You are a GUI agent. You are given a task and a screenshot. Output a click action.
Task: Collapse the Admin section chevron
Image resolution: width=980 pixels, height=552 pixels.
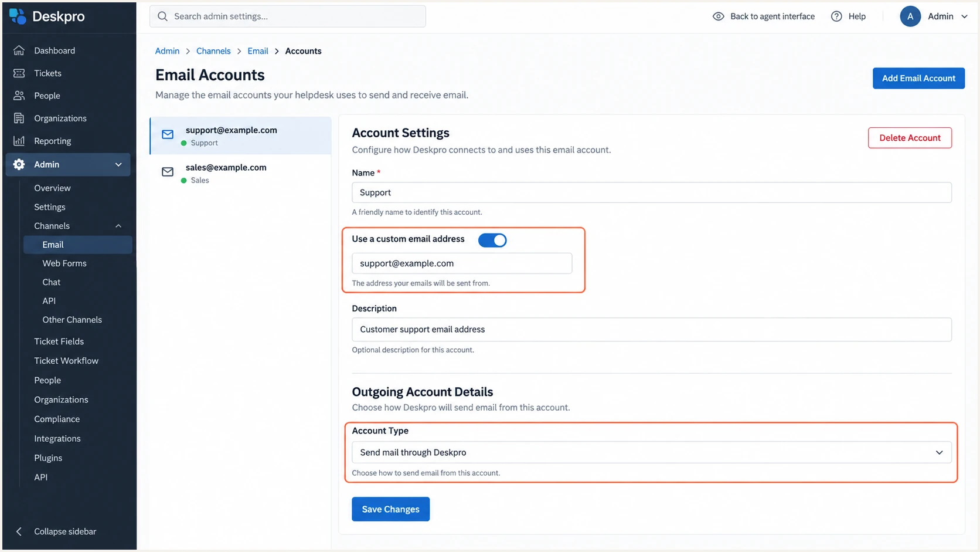point(118,165)
